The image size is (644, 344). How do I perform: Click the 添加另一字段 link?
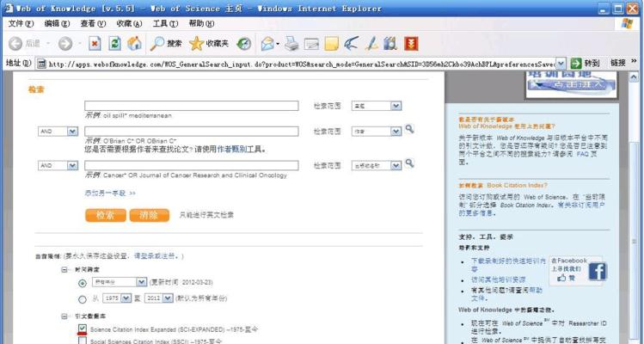point(110,193)
